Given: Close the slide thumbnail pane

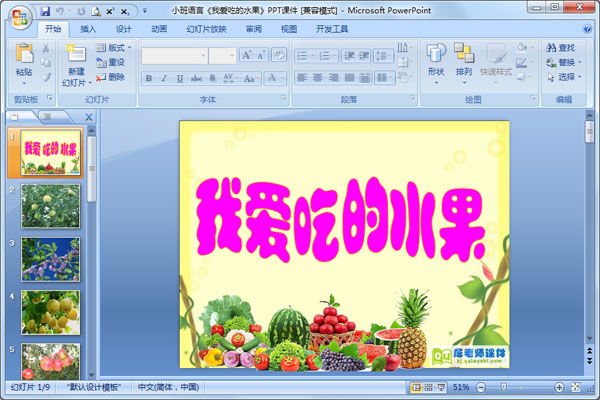Looking at the screenshot, I should (x=88, y=117).
